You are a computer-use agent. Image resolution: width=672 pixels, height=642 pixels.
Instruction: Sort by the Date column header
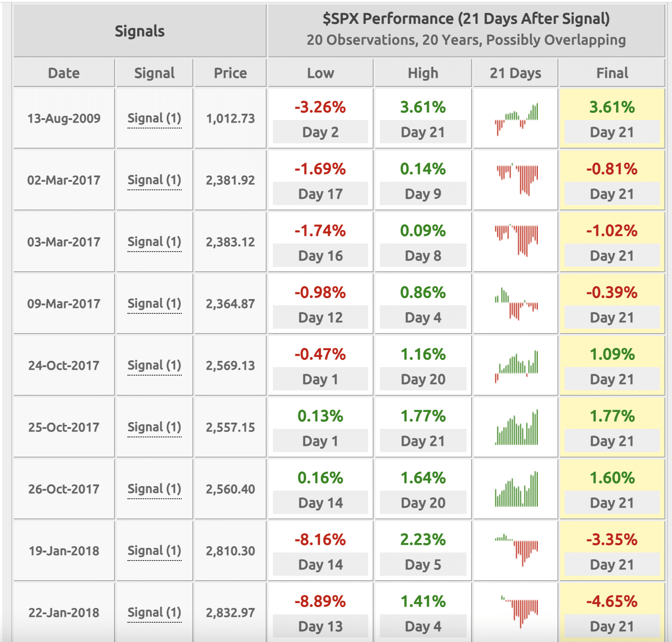[64, 73]
